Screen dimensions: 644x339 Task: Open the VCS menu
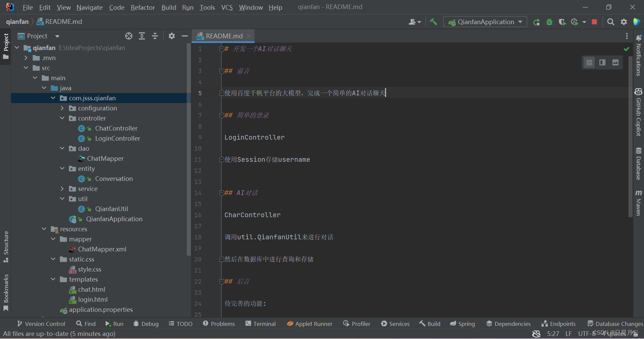click(227, 7)
